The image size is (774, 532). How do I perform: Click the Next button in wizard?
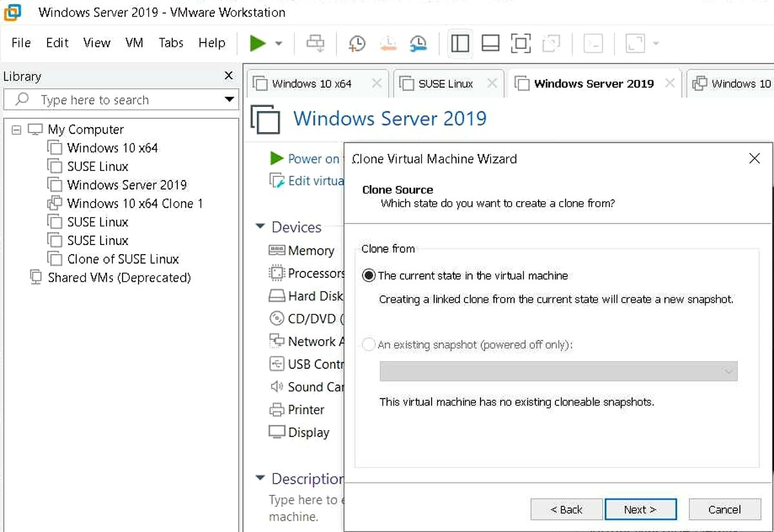click(x=640, y=509)
